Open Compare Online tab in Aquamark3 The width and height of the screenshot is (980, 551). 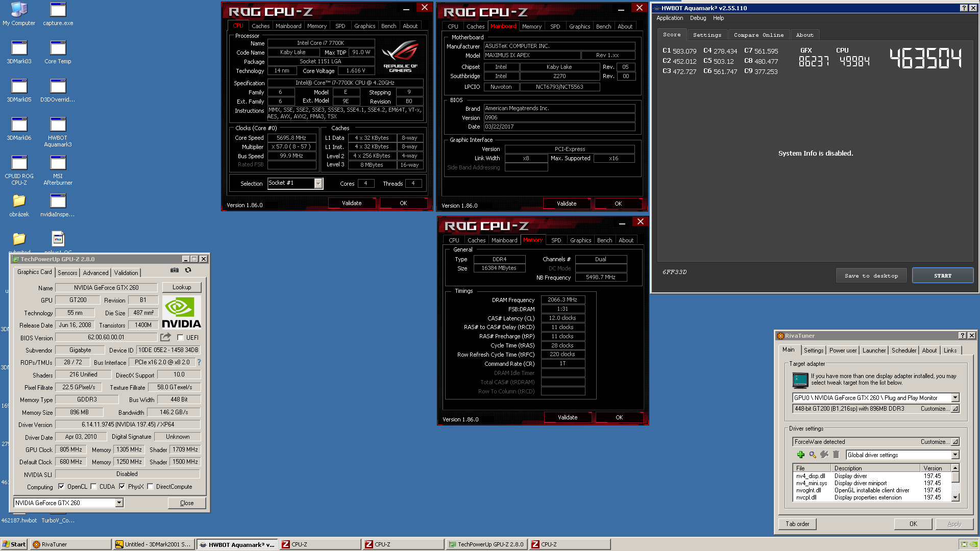click(x=758, y=35)
